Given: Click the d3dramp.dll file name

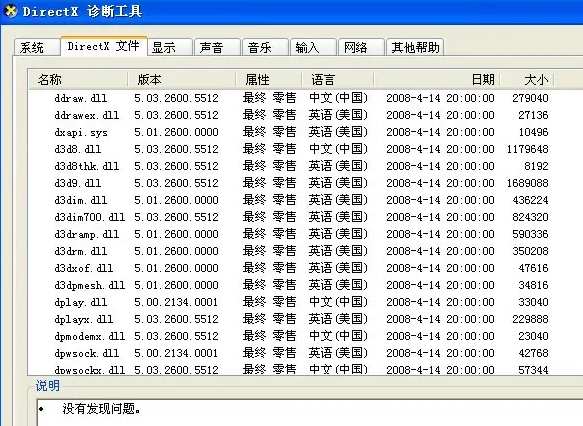Looking at the screenshot, I should pos(87,235).
